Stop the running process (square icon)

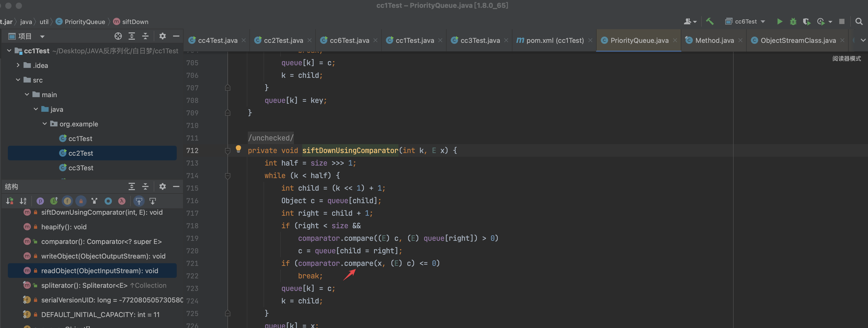[841, 21]
